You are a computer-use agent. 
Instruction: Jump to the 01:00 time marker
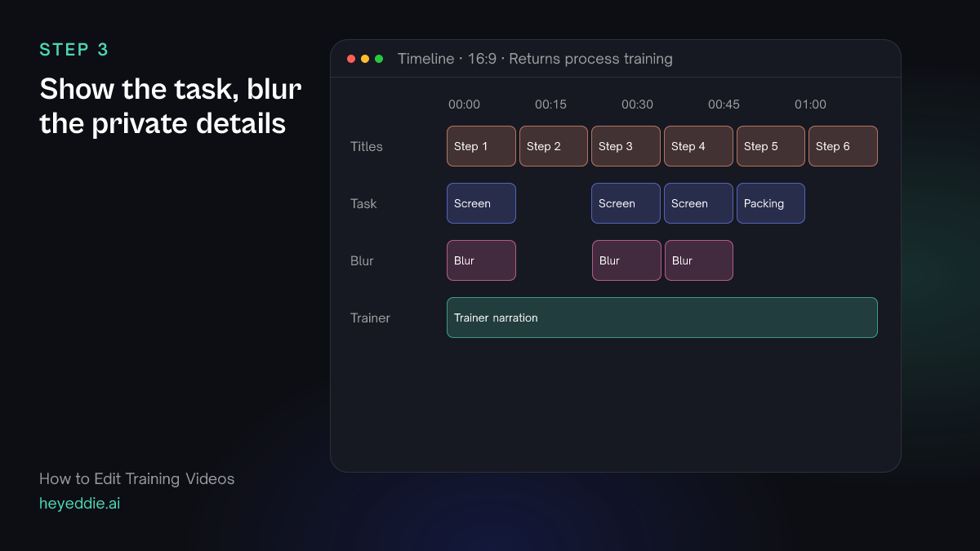(x=810, y=104)
